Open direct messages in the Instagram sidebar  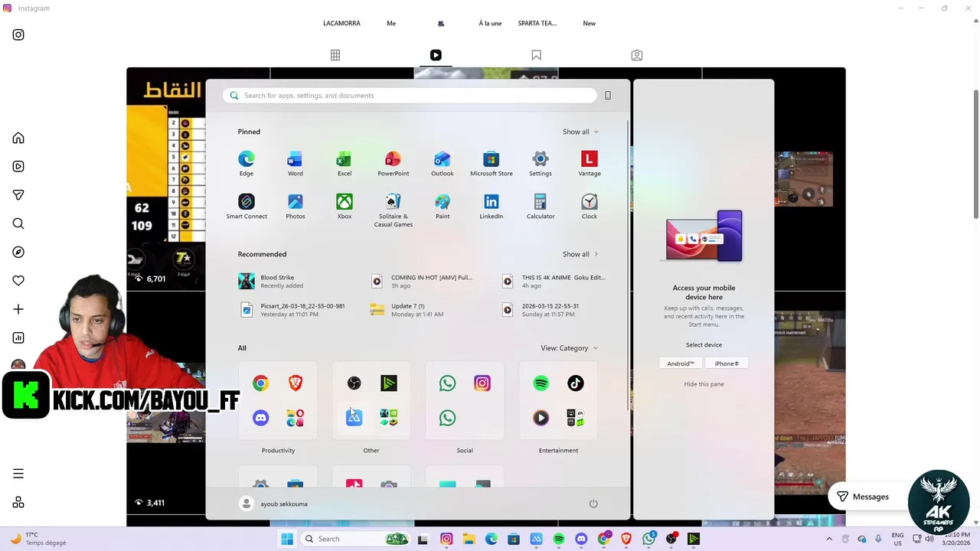(x=18, y=195)
